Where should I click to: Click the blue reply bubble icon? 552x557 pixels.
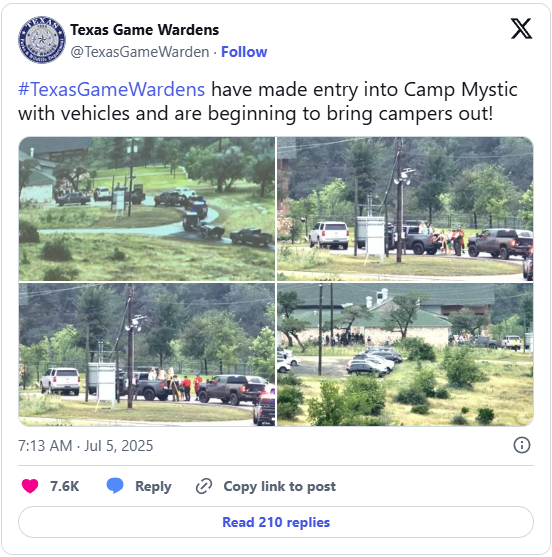pyautogui.click(x=115, y=486)
